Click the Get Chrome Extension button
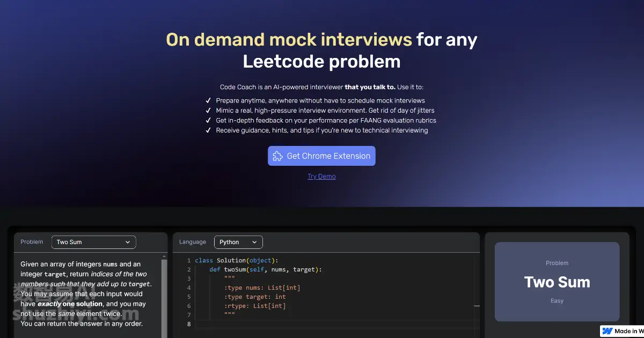 [321, 156]
